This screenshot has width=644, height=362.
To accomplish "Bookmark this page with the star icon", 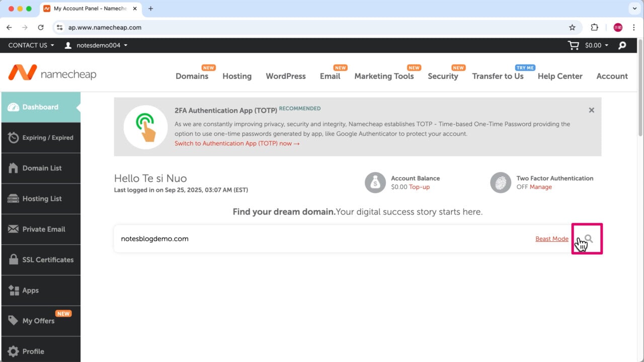I will pyautogui.click(x=572, y=28).
